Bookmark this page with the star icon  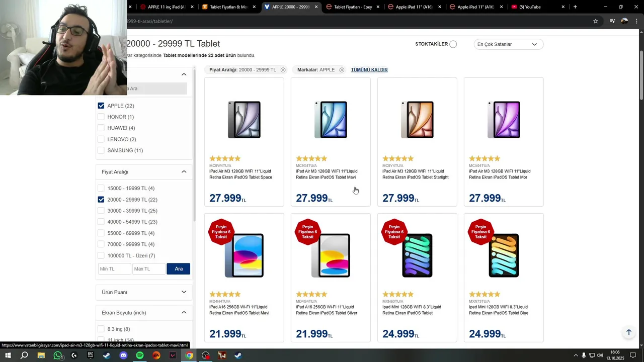pyautogui.click(x=596, y=21)
